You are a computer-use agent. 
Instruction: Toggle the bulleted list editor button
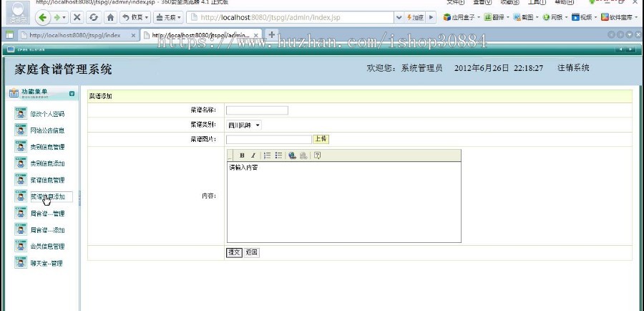(x=278, y=155)
